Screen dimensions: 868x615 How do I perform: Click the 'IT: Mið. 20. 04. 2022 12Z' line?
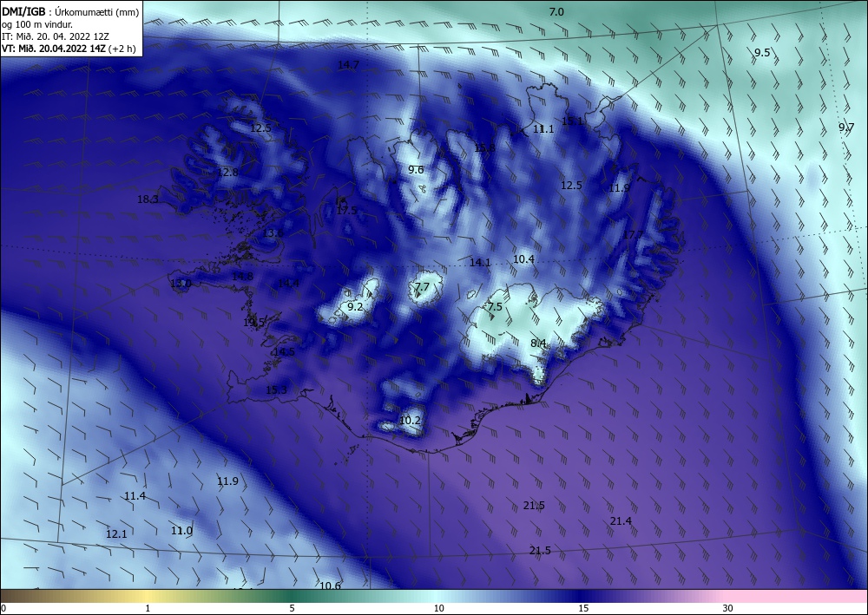coord(56,36)
